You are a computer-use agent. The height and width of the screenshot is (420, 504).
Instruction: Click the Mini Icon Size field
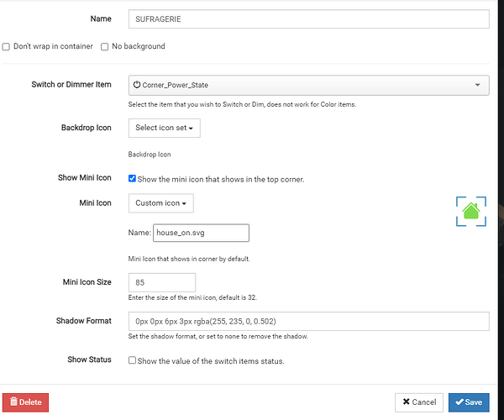pyautogui.click(x=162, y=283)
